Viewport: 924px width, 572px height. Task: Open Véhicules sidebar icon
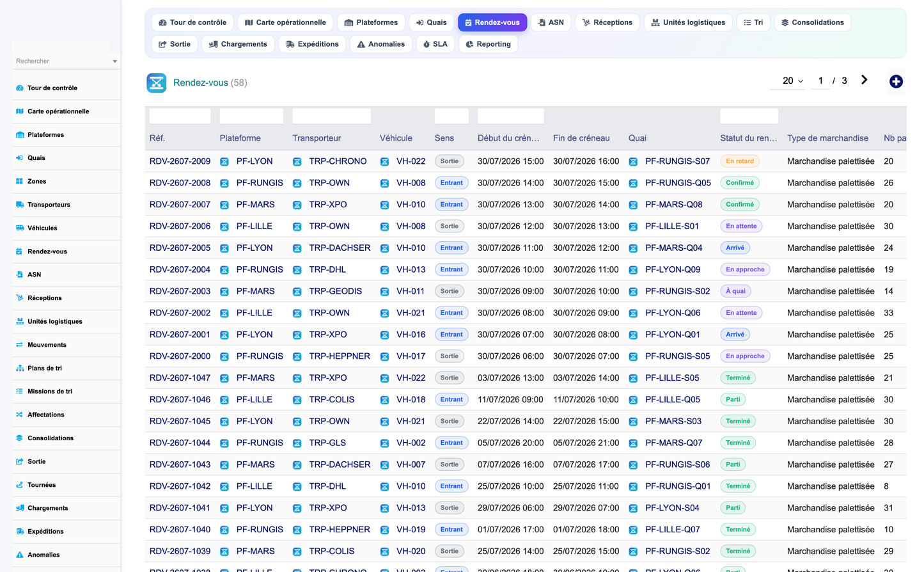point(20,228)
